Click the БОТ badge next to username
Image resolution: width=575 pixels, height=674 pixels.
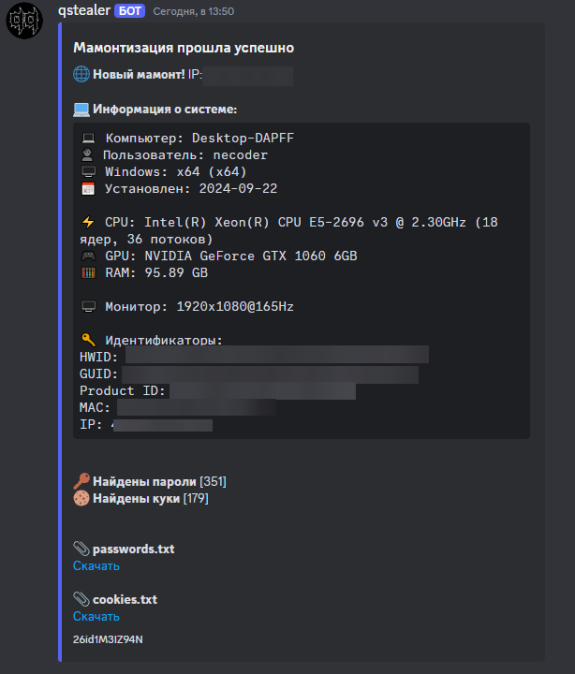click(x=129, y=11)
